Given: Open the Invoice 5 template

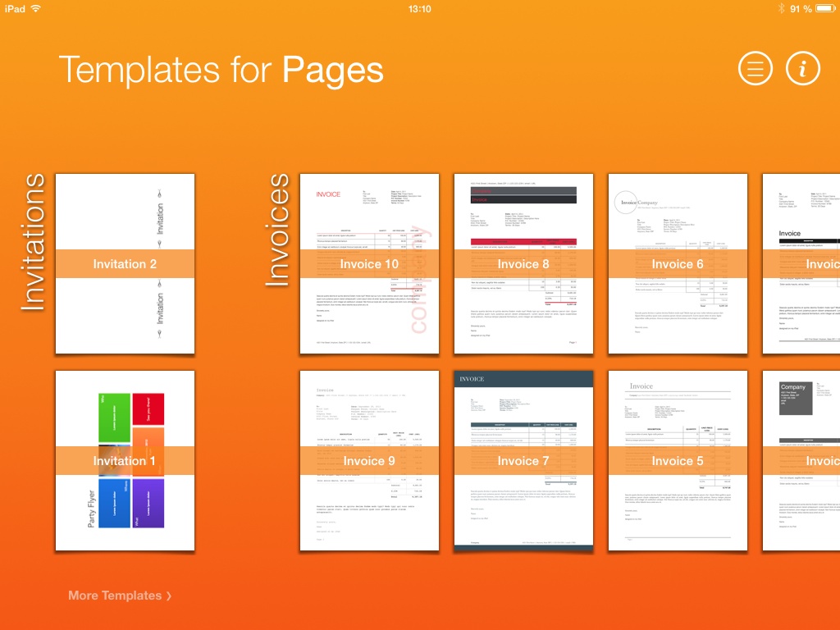Looking at the screenshot, I should click(x=678, y=461).
